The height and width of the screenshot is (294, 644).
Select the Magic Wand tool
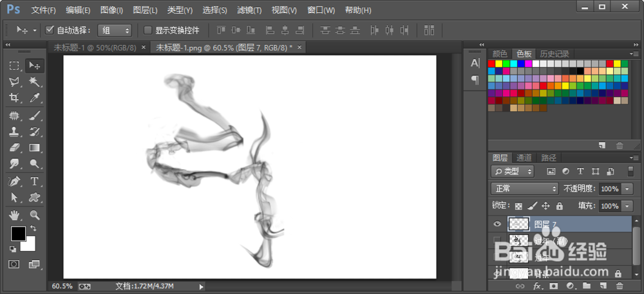(35, 82)
